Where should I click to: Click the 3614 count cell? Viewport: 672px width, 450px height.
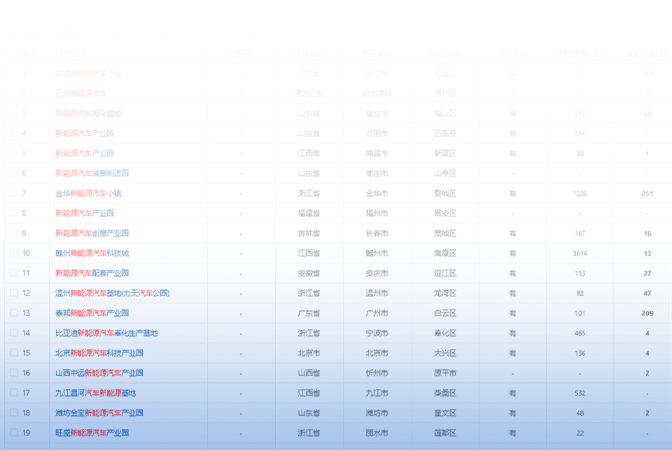click(580, 253)
